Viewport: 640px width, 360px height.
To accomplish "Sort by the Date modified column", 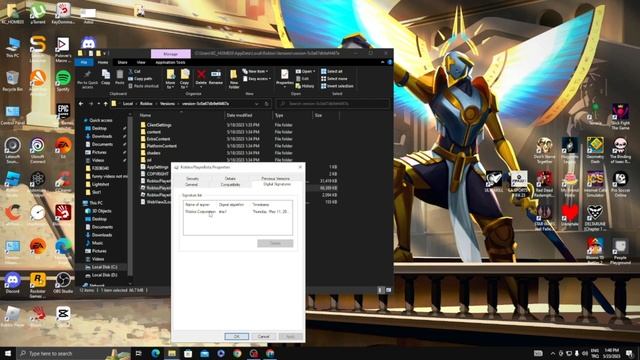I will pos(240,116).
